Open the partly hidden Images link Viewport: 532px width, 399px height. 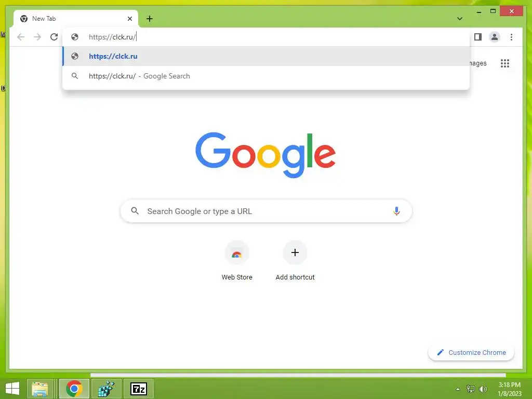click(x=478, y=63)
